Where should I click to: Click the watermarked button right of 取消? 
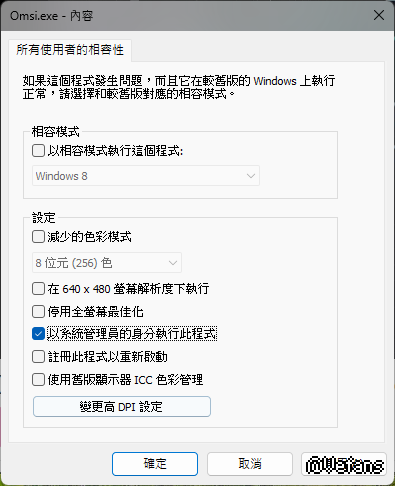344,464
